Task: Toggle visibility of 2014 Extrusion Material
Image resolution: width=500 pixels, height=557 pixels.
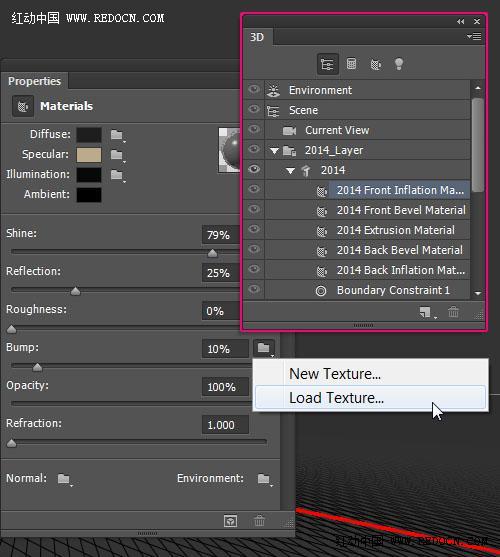Action: pyautogui.click(x=254, y=229)
